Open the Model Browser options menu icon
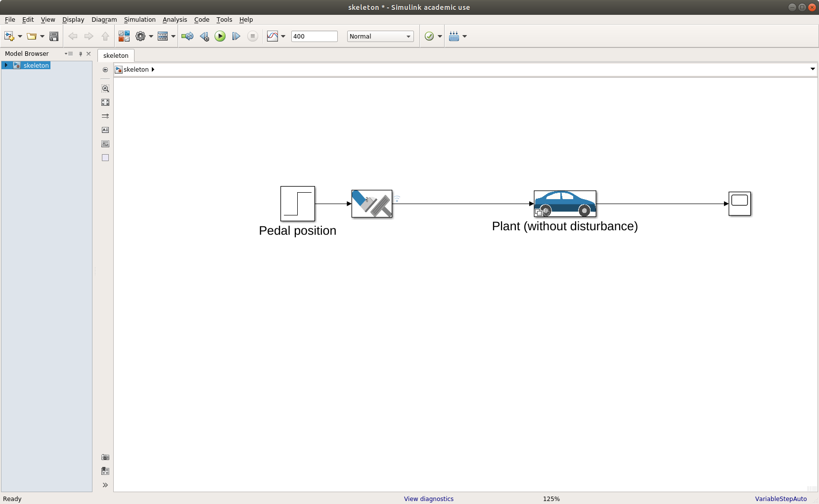The height and width of the screenshot is (504, 819). [69, 53]
